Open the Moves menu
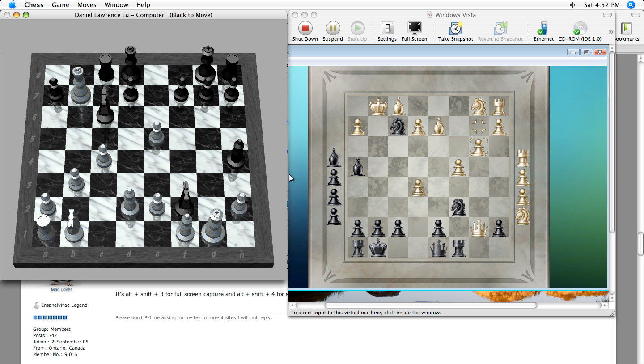 87,5
